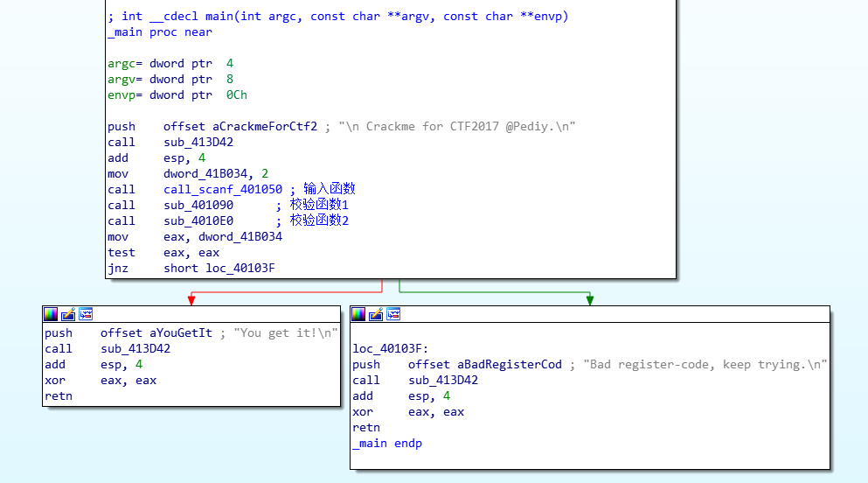Select loc_40103F: label
The image size is (868, 483).
(391, 348)
